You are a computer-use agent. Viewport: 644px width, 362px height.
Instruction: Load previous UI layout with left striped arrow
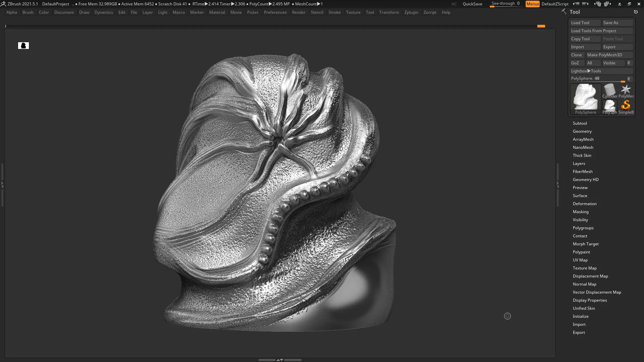tap(576, 4)
